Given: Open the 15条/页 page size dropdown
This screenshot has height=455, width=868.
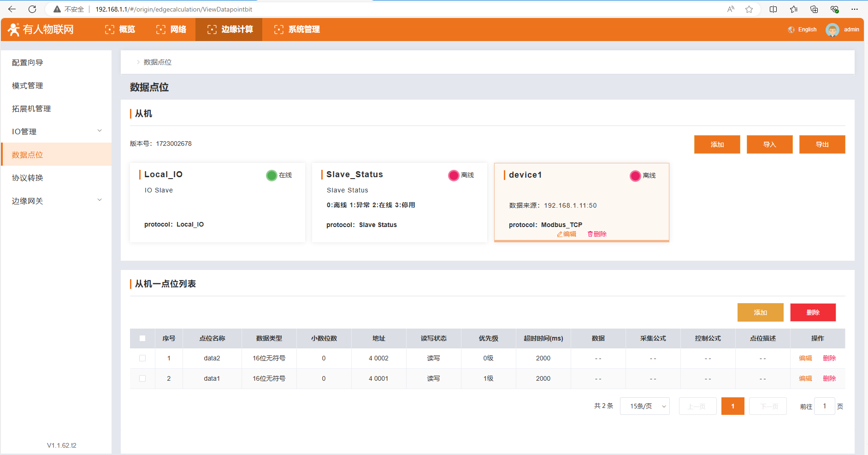Looking at the screenshot, I should pyautogui.click(x=644, y=406).
